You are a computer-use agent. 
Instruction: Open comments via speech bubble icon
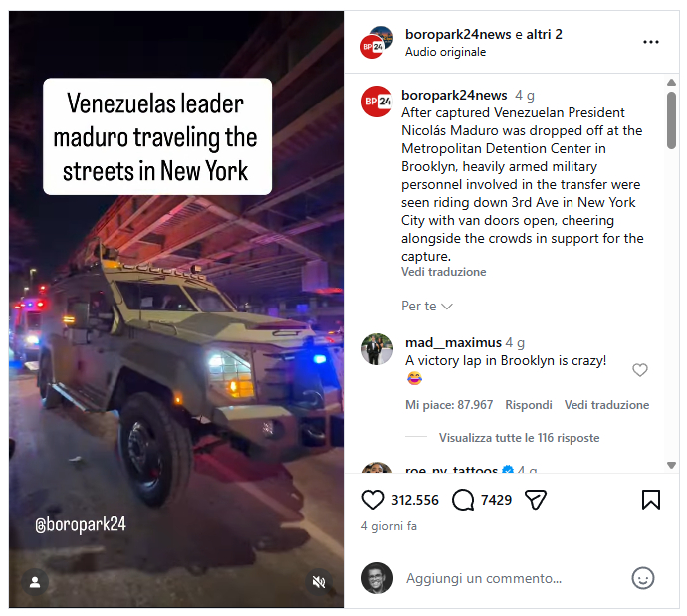pos(463,500)
